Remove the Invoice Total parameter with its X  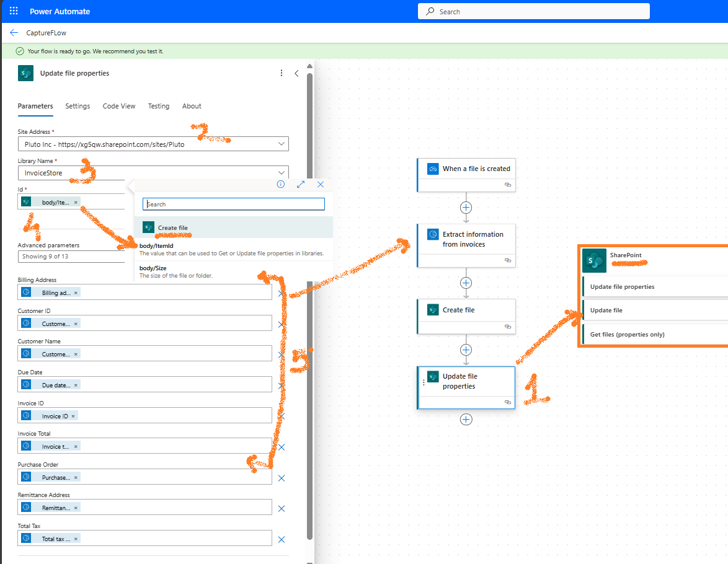point(282,447)
